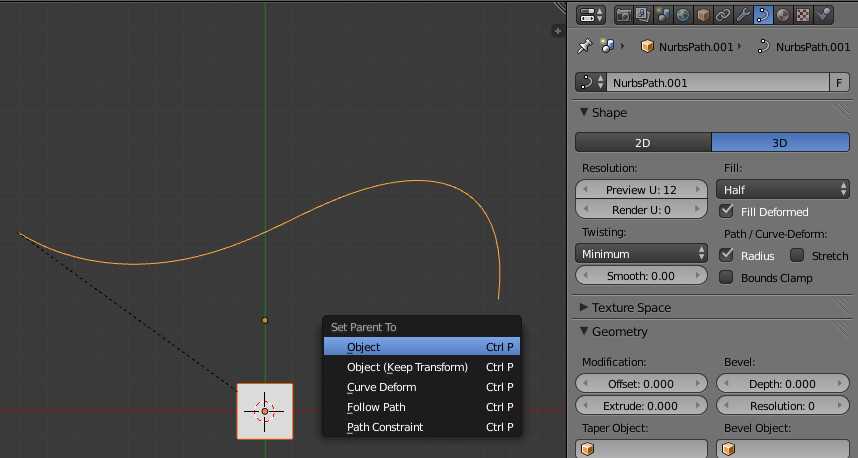Toggle the Fill Deformed checkbox
This screenshot has width=858, height=458.
[x=727, y=211]
